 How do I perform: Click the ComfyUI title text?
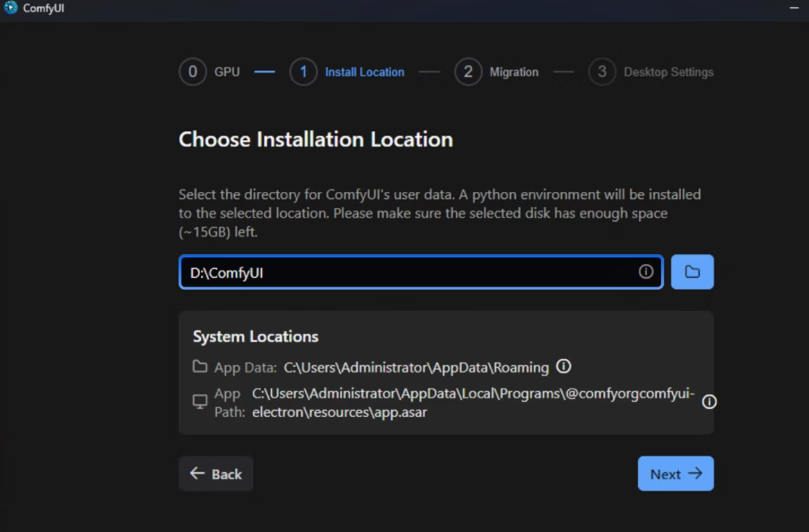click(x=44, y=8)
